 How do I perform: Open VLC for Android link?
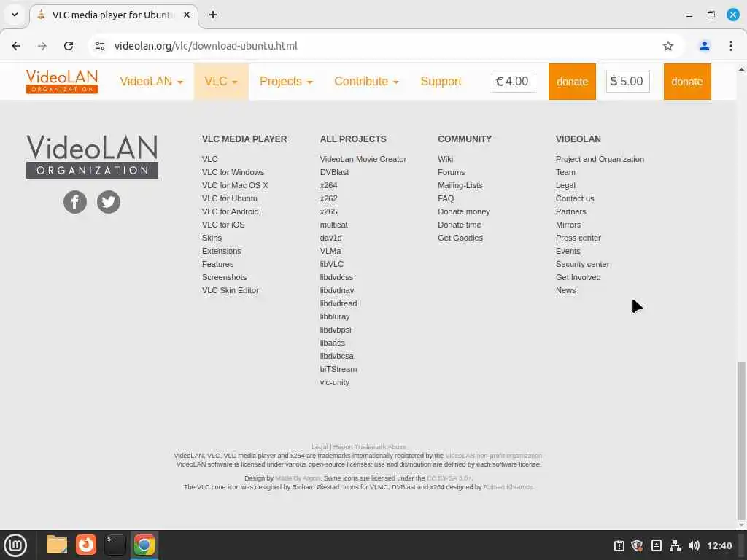pyautogui.click(x=230, y=211)
